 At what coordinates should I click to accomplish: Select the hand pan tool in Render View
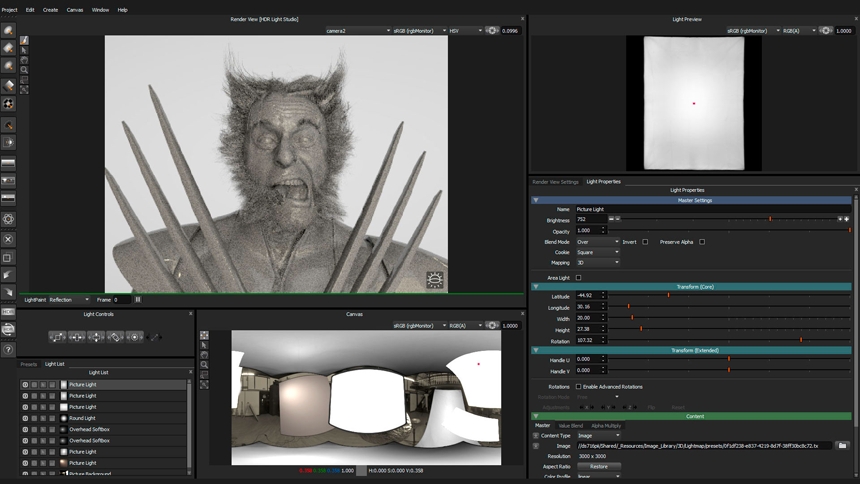coord(24,60)
